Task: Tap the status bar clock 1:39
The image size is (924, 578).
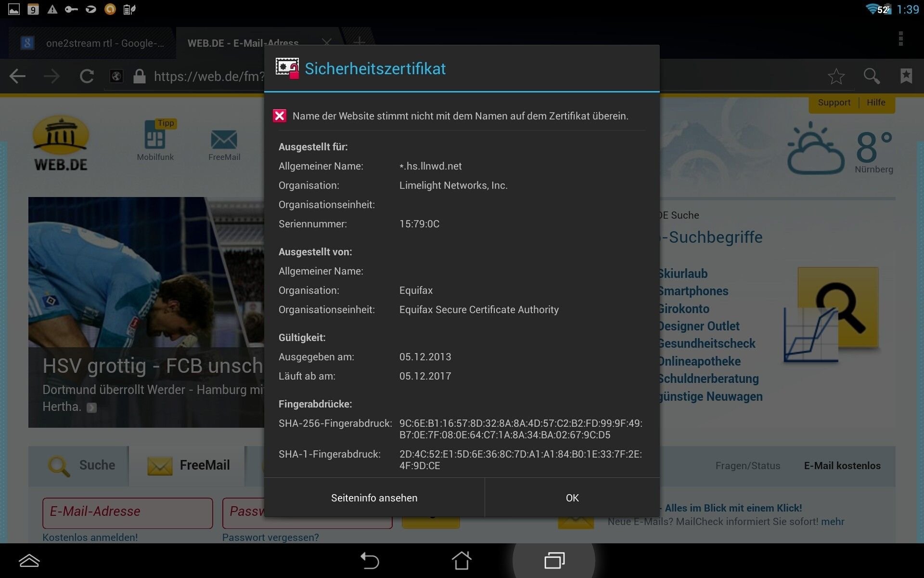Action: (908, 10)
